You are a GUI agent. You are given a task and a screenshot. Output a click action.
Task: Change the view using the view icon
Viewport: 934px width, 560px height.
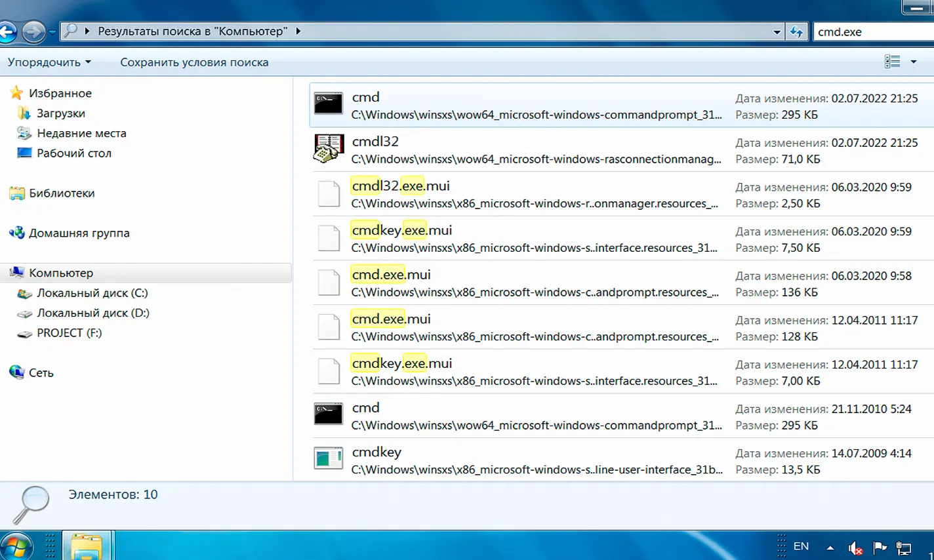coord(892,62)
